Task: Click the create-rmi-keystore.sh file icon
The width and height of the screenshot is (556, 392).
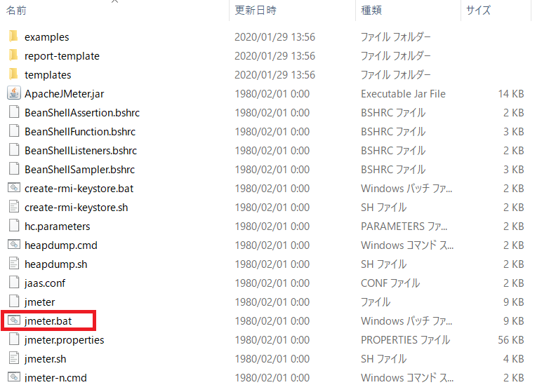Action: point(14,207)
